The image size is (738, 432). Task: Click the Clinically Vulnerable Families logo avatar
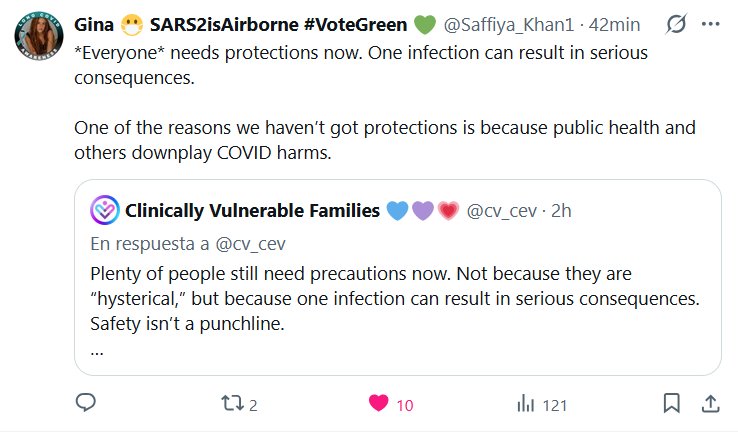click(105, 211)
